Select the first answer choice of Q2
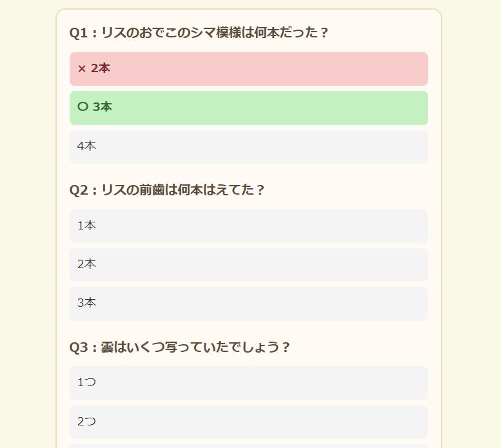501x448 pixels. (x=249, y=226)
